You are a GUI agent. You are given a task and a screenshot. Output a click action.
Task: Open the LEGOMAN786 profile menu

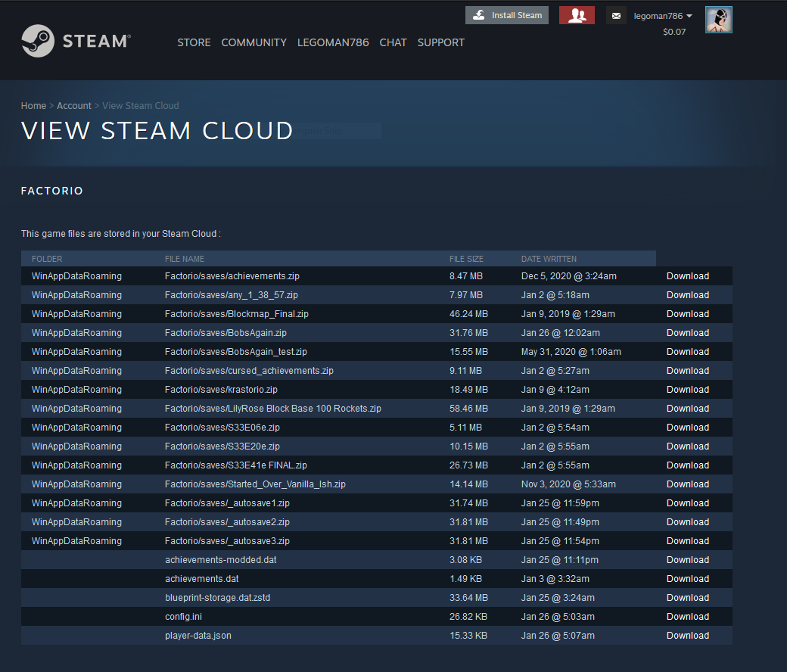point(333,42)
